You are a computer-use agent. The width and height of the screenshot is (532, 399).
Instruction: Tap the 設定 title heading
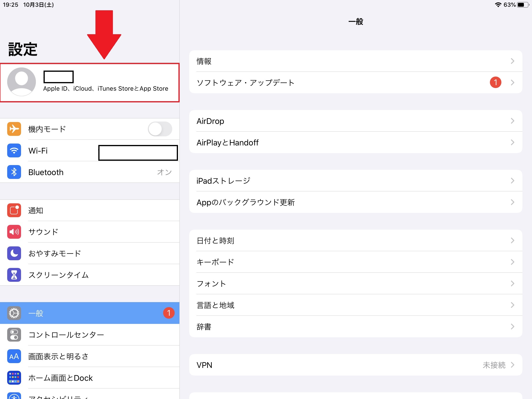click(x=23, y=49)
